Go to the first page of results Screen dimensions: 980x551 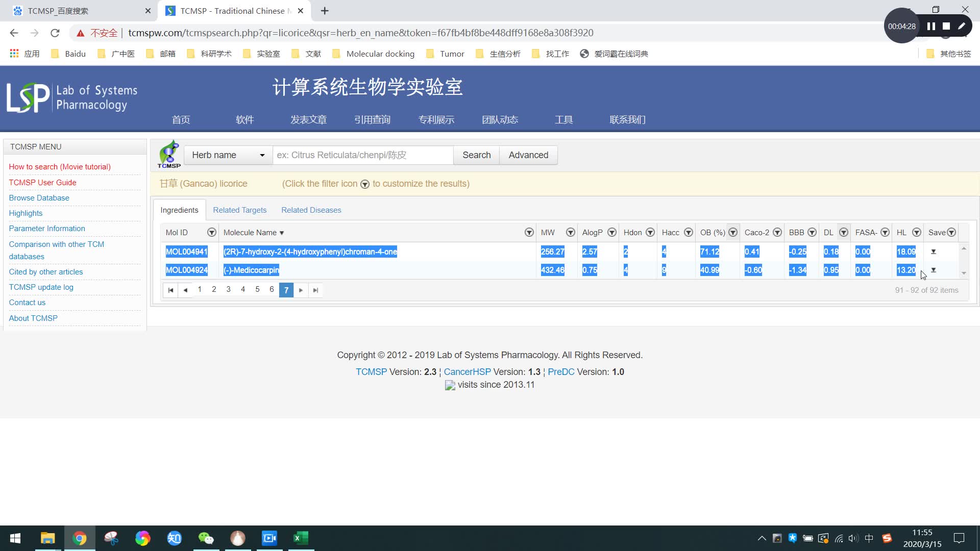pyautogui.click(x=170, y=290)
